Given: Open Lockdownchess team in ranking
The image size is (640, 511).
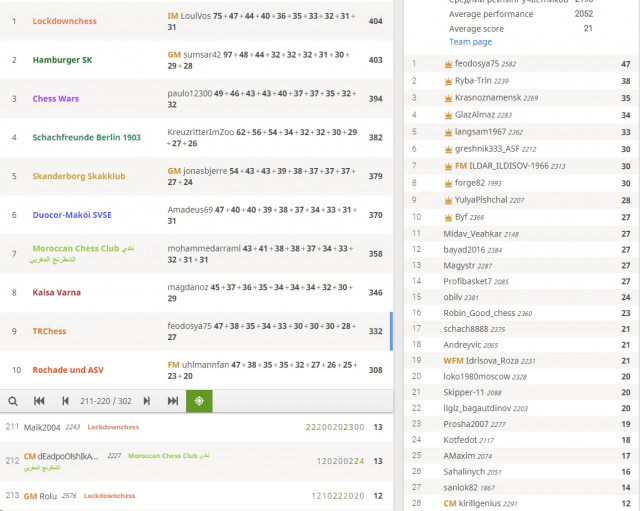Looking at the screenshot, I should (x=64, y=21).
